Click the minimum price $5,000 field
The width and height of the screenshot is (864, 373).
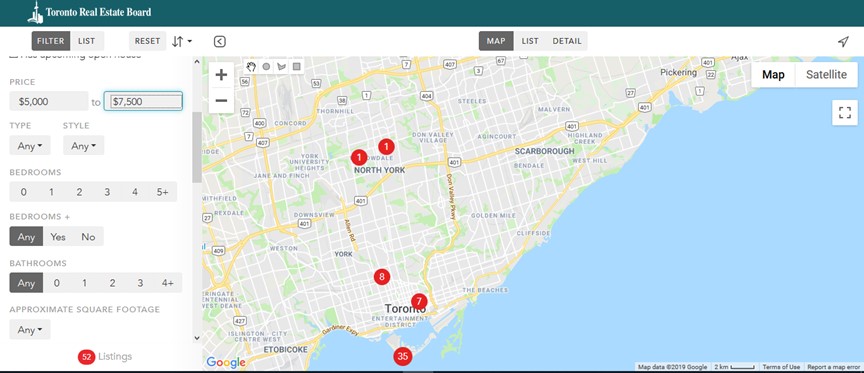(48, 101)
